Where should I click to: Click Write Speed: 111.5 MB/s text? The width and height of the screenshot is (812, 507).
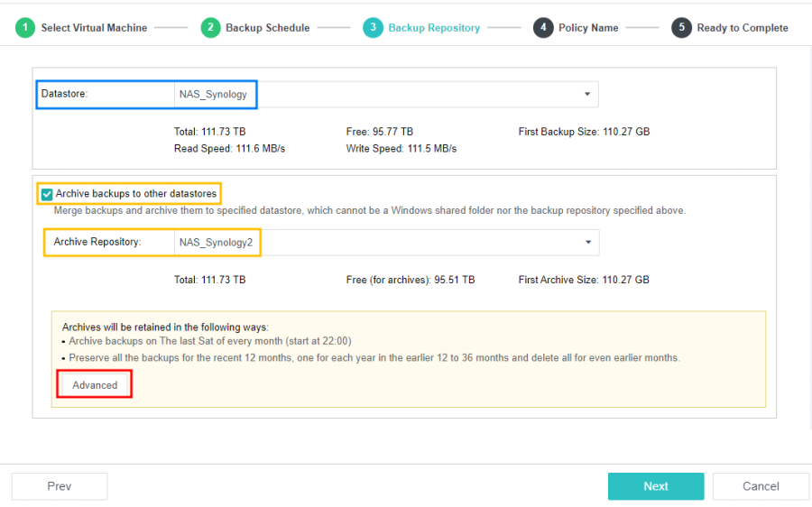401,149
